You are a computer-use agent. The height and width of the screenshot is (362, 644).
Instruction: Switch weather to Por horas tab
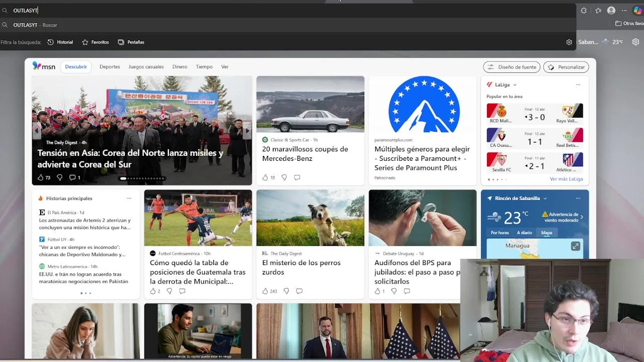(500, 233)
